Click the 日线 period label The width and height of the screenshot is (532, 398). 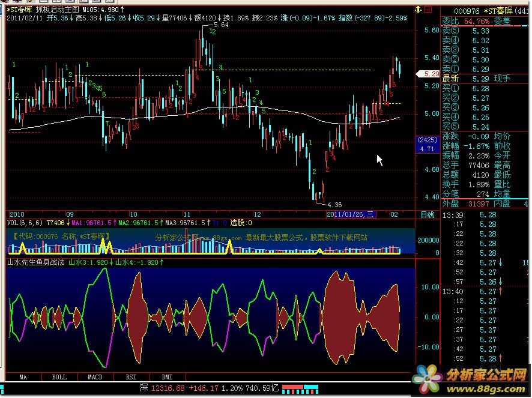pos(428,215)
